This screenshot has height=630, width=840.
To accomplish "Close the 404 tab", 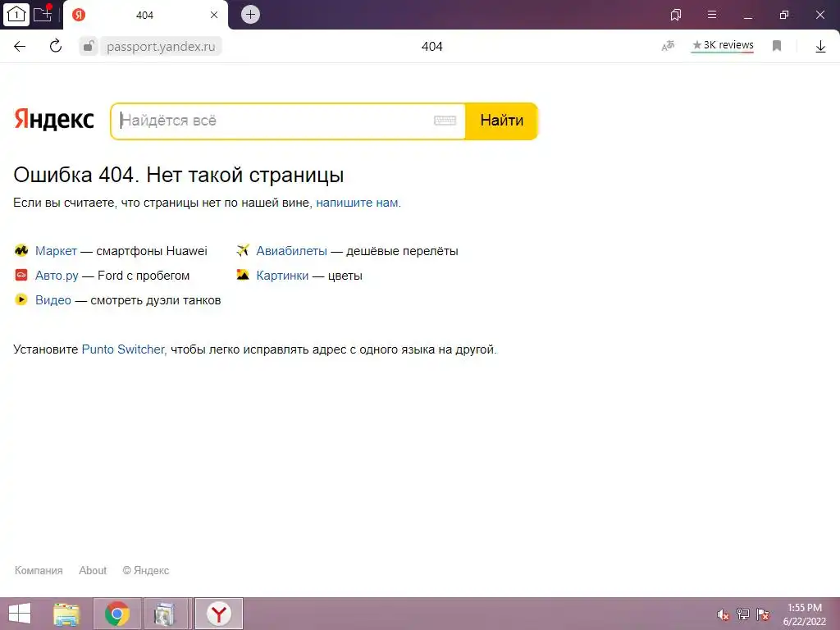I will (x=214, y=15).
